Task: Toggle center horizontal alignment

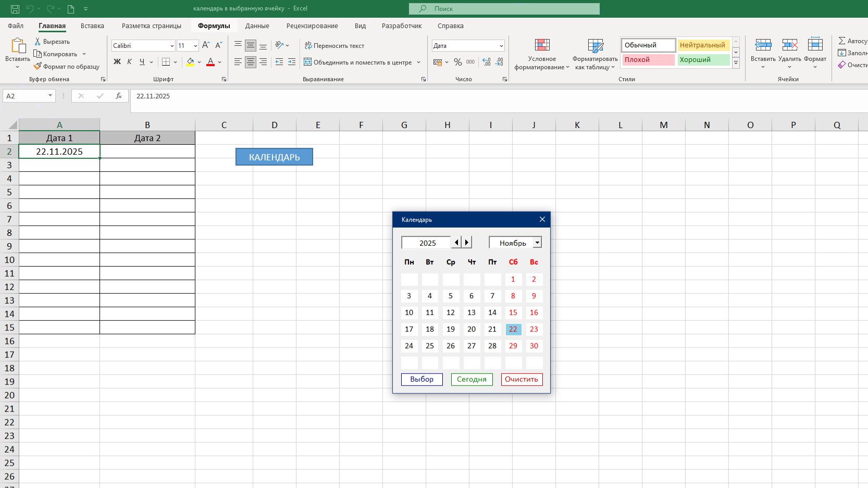Action: tap(251, 62)
